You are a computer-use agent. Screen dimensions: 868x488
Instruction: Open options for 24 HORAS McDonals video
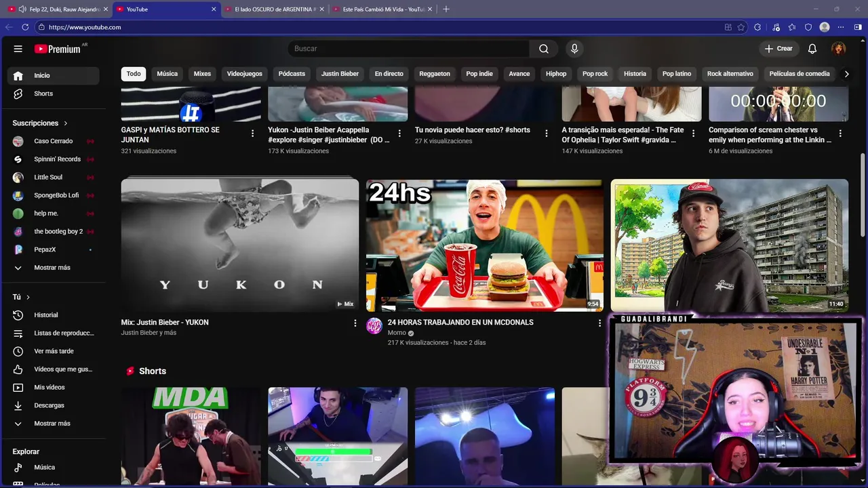[599, 323]
